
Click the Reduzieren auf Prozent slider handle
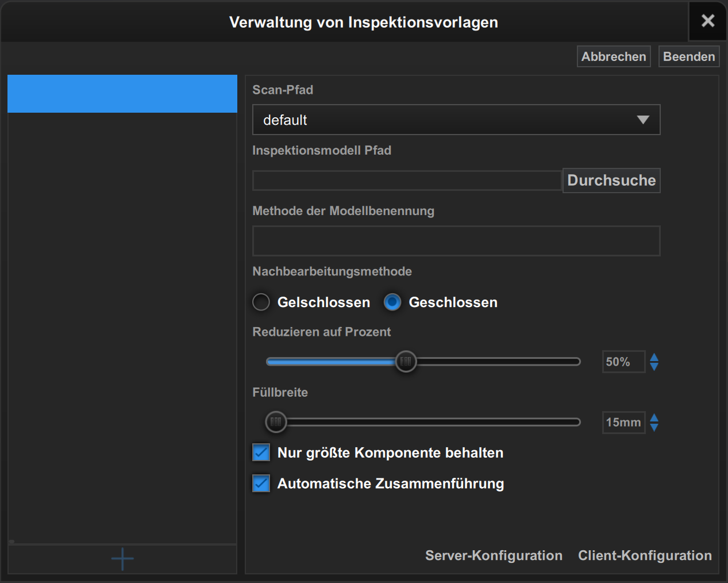coord(406,362)
